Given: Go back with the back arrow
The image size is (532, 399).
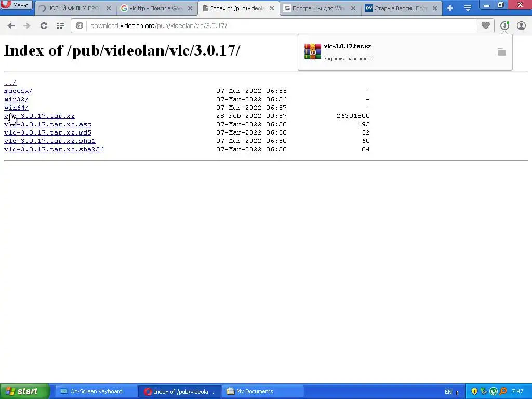Looking at the screenshot, I should pyautogui.click(x=11, y=26).
